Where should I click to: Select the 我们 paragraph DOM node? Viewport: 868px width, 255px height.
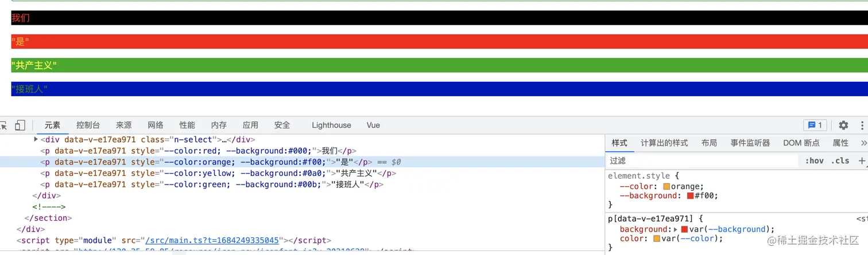click(198, 151)
